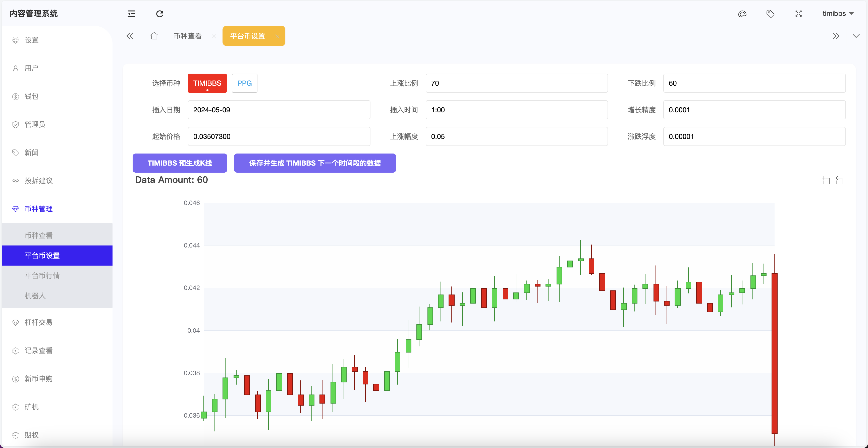This screenshot has height=448, width=868.
Task: Click the 0.044 axis label
Action: (192, 245)
